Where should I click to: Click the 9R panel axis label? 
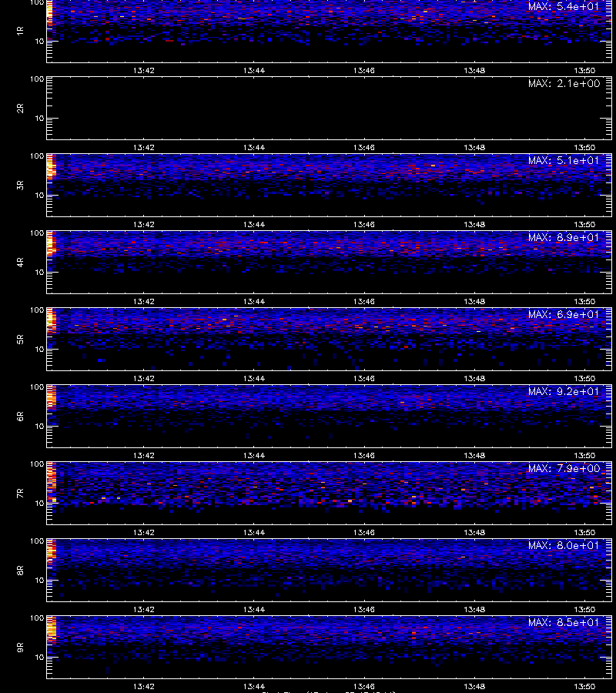tap(20, 647)
